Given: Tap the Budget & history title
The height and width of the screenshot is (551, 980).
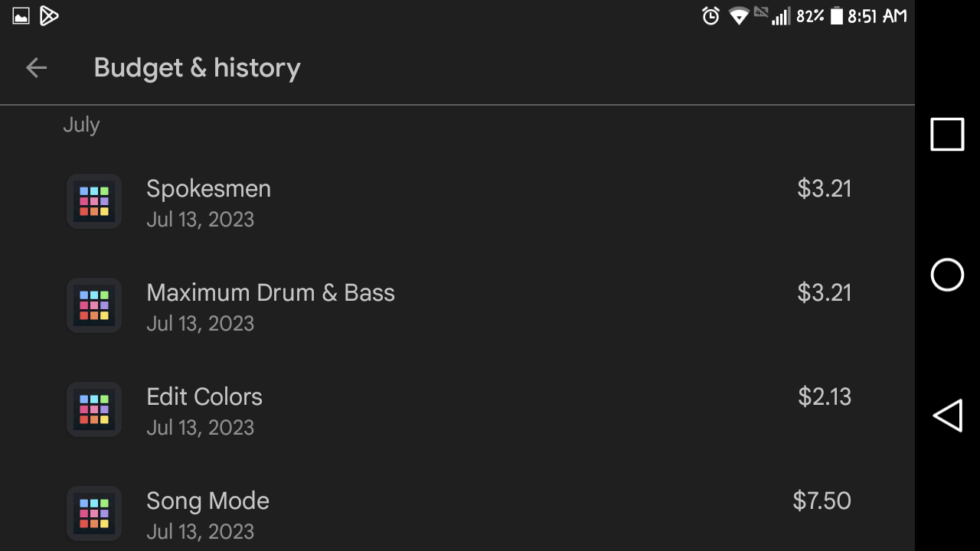Looking at the screenshot, I should coord(197,68).
